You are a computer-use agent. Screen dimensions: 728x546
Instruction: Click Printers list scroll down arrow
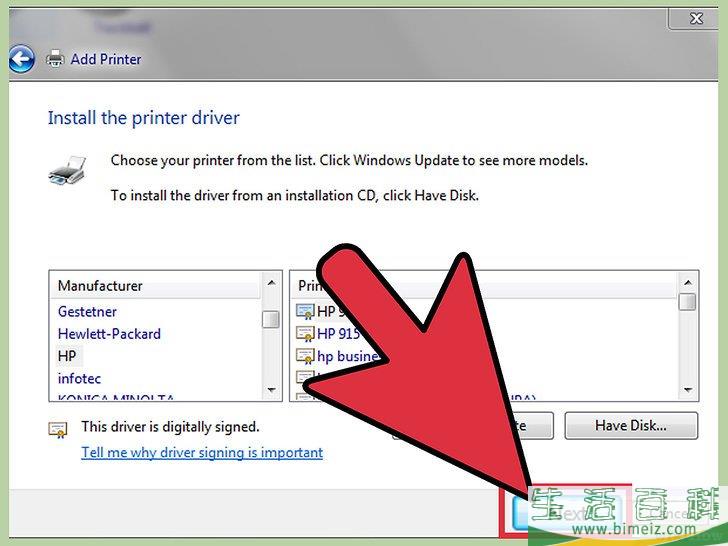[688, 390]
